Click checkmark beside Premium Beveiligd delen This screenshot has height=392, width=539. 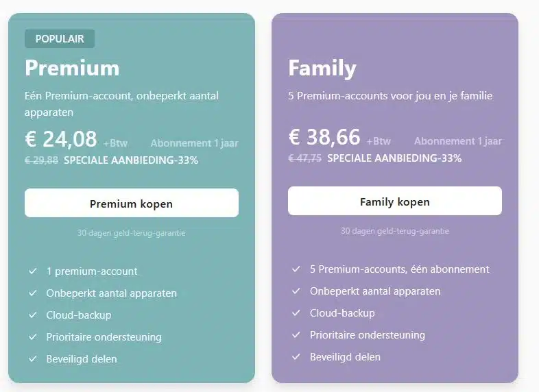33,359
